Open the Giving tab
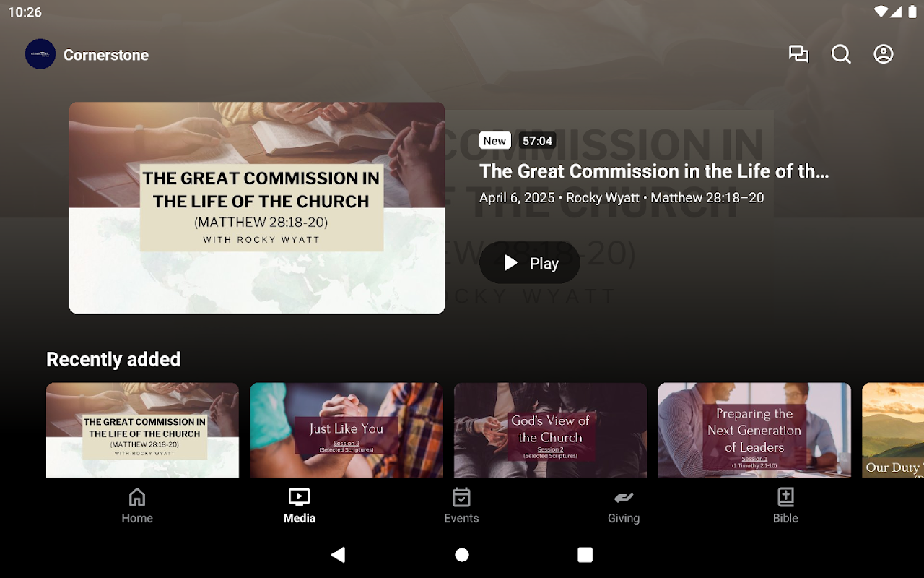The width and height of the screenshot is (924, 578). coord(624,506)
